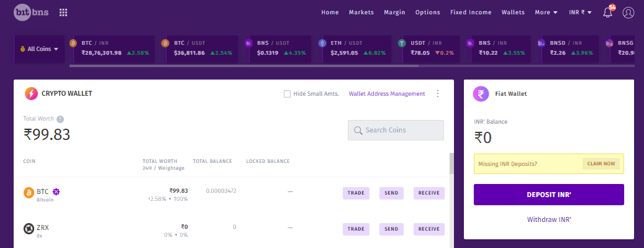This screenshot has height=248, width=644.
Task: Click the Fiat Wallet rupee icon
Action: click(481, 94)
